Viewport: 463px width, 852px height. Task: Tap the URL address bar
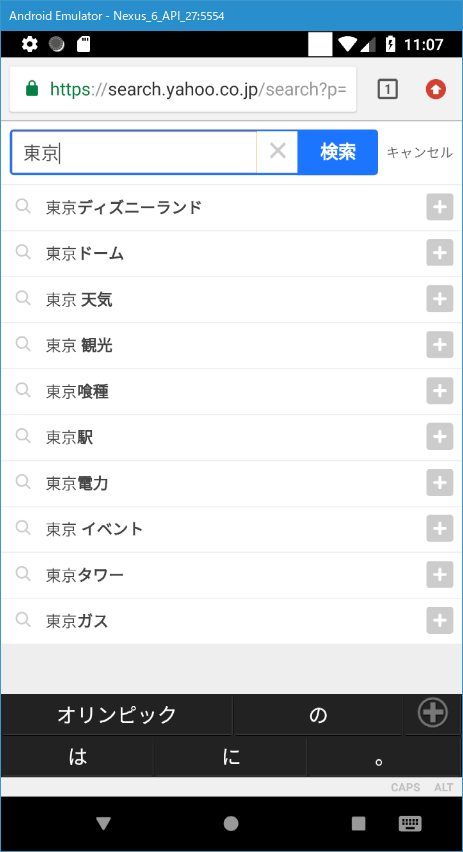pos(183,89)
